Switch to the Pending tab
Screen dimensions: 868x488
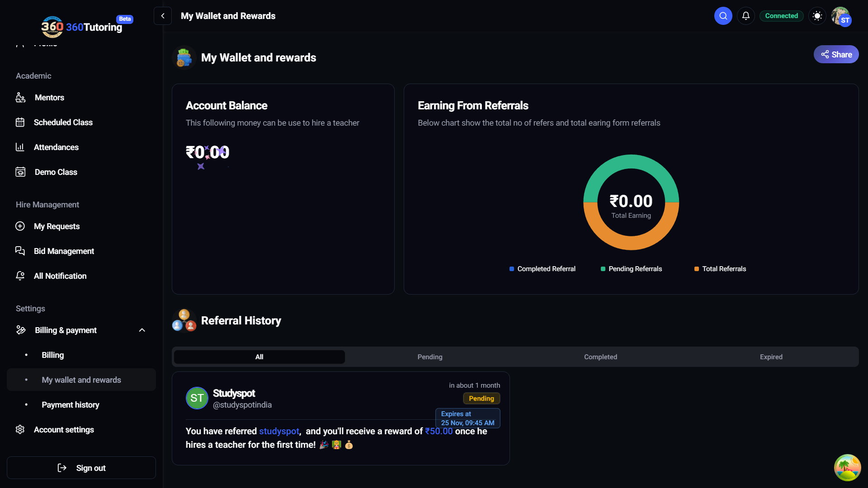coord(429,357)
